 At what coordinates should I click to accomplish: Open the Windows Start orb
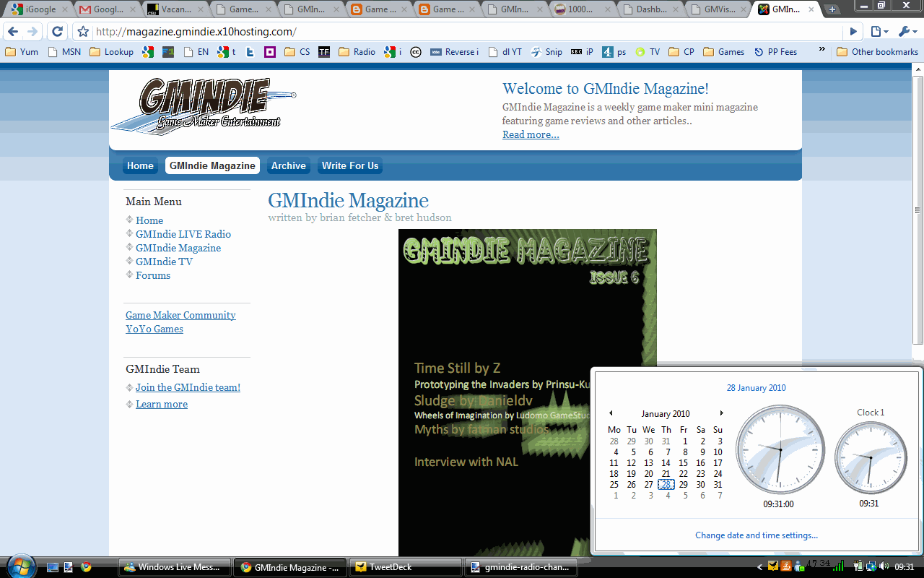[x=19, y=566]
